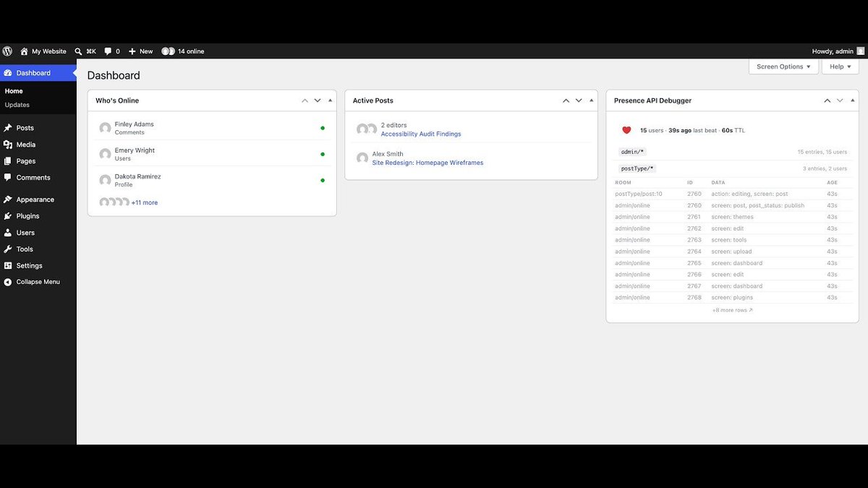Open the comments counter in the admin bar

[x=110, y=51]
